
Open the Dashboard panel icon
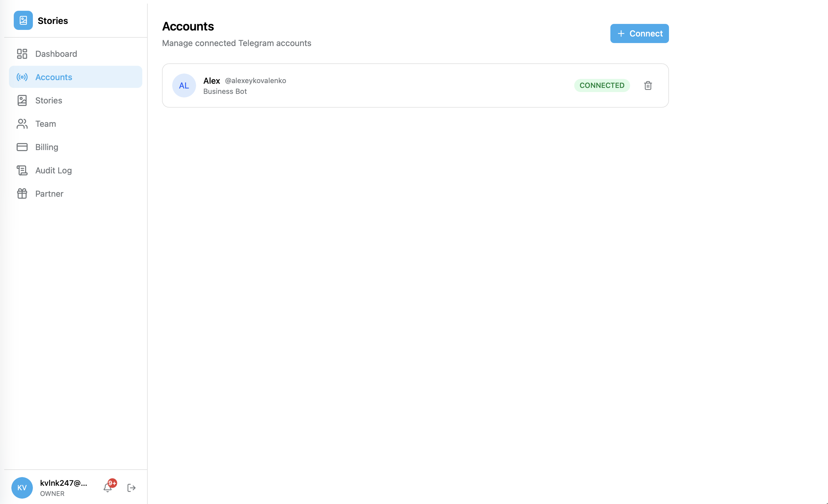click(x=22, y=54)
